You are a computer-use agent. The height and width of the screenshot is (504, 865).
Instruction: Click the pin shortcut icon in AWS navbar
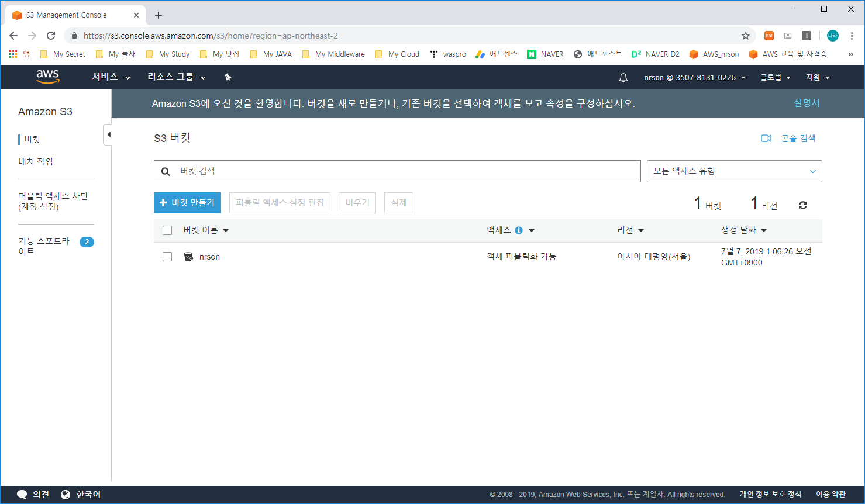click(228, 77)
